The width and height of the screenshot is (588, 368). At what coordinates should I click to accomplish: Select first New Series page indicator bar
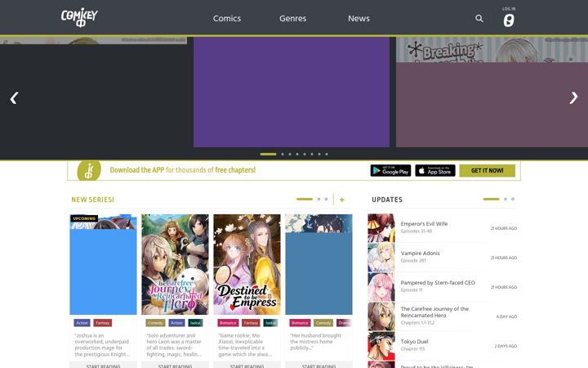[x=305, y=199]
